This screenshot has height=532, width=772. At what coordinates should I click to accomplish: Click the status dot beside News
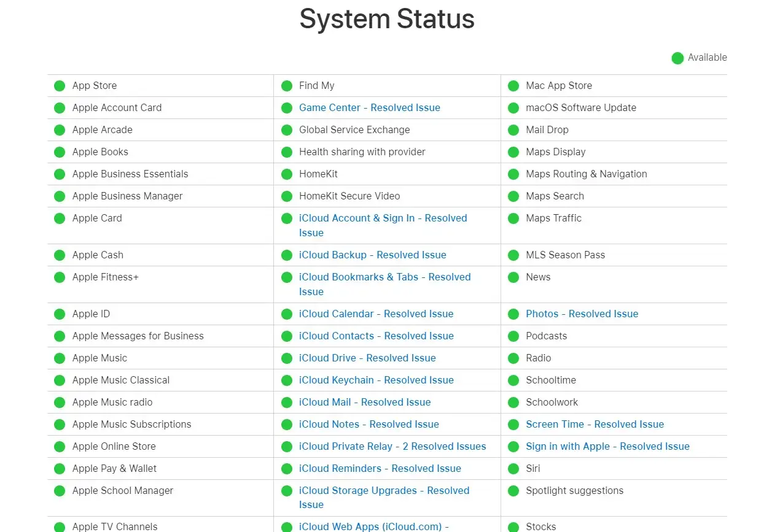513,277
